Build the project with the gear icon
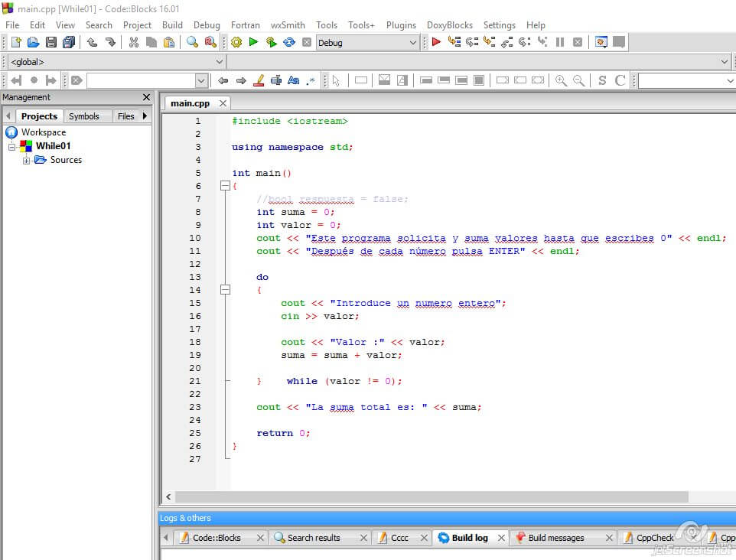This screenshot has width=736, height=560. [236, 42]
